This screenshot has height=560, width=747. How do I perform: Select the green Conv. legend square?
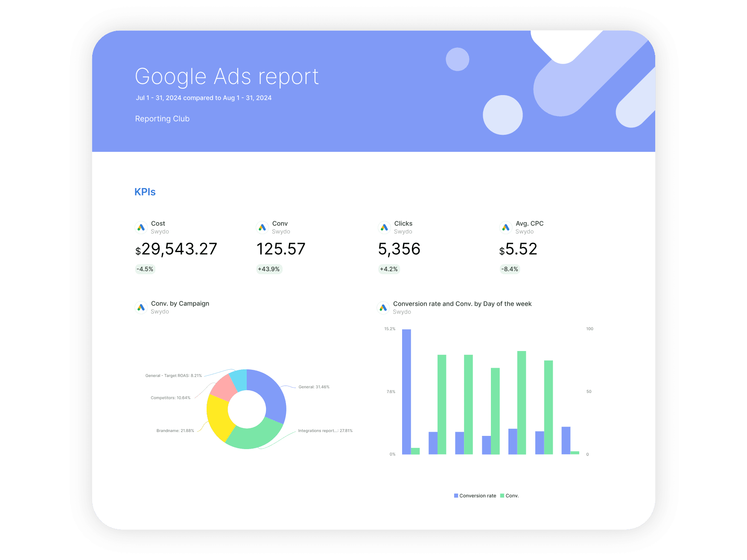point(502,496)
